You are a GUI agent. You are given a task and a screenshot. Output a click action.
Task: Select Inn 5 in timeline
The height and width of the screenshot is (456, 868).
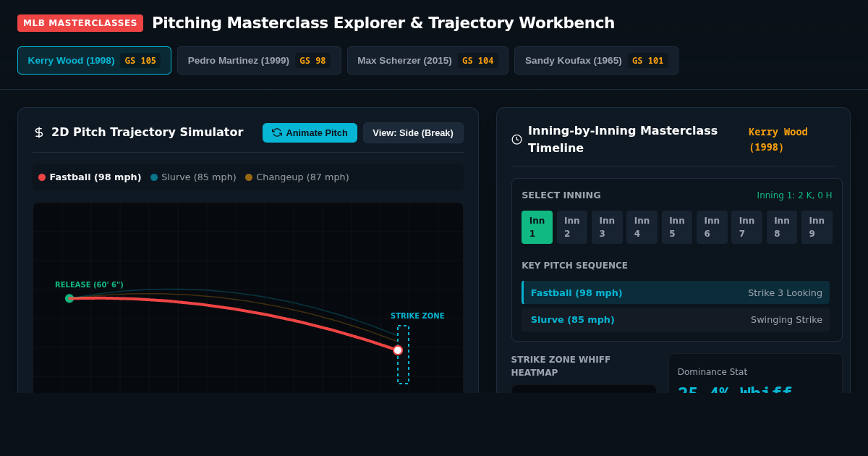[x=677, y=227]
